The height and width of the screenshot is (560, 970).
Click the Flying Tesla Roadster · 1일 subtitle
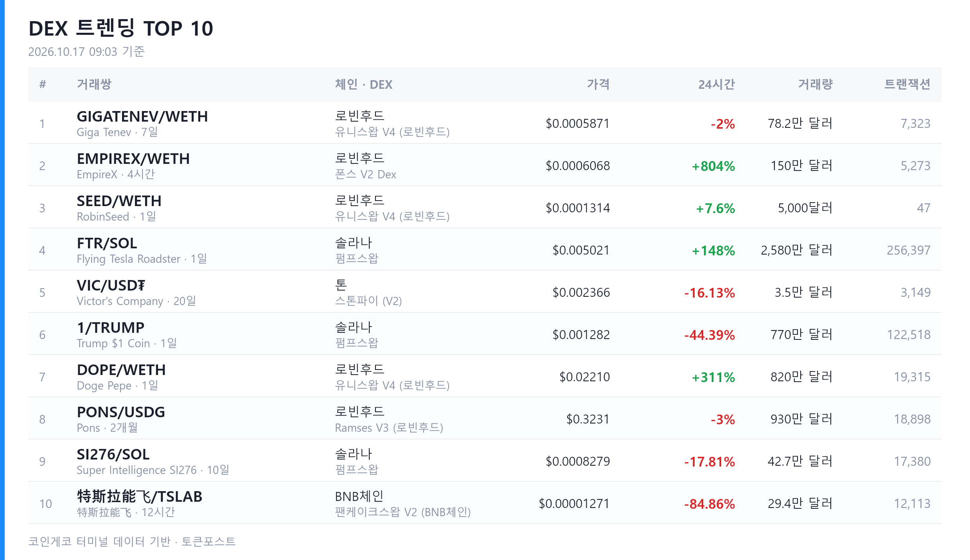[142, 259]
